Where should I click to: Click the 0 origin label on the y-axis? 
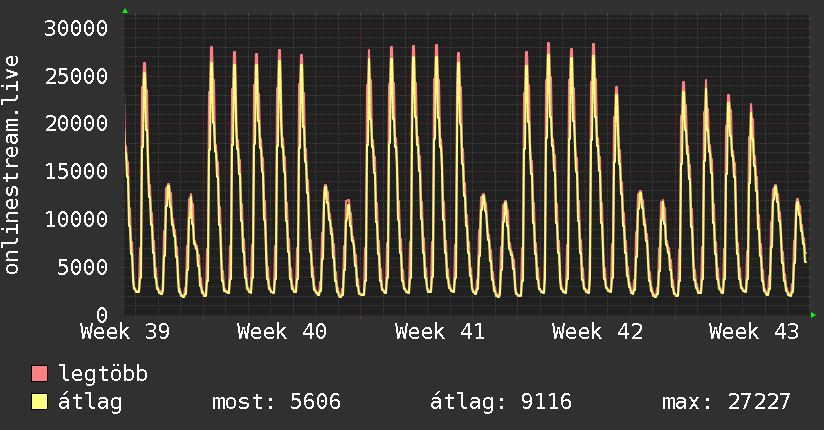102,315
